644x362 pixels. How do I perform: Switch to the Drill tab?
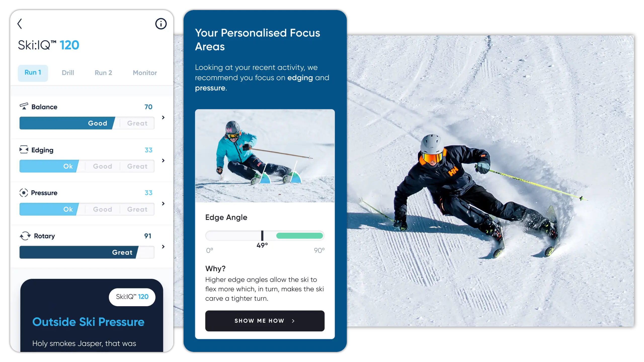(68, 73)
